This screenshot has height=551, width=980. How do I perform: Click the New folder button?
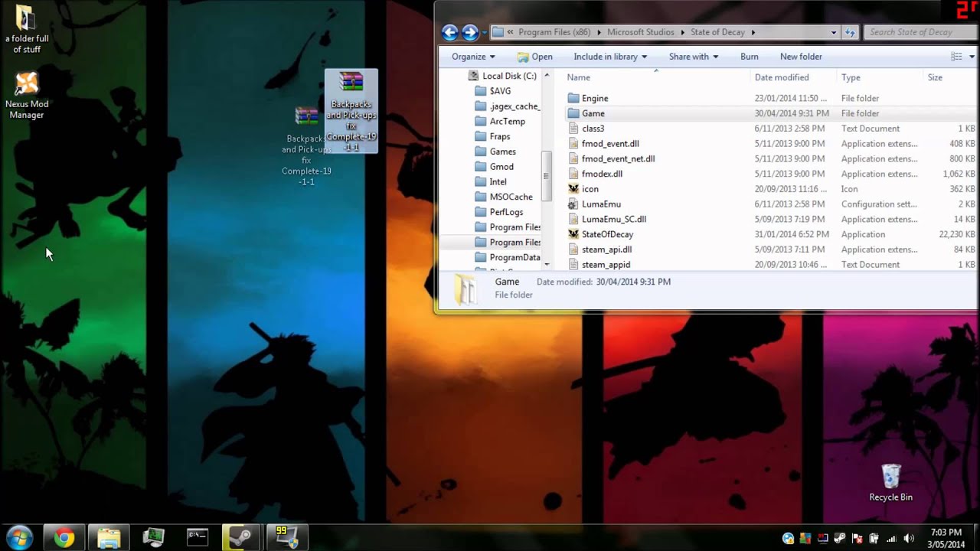[801, 57]
